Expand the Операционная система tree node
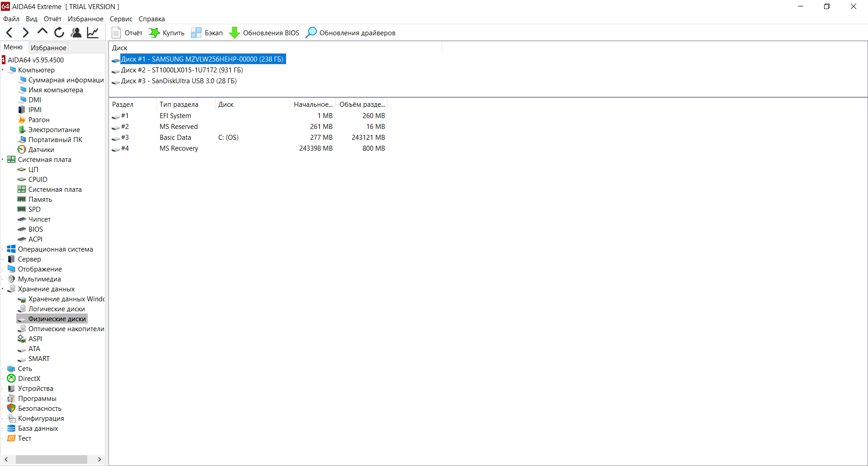 pos(3,249)
